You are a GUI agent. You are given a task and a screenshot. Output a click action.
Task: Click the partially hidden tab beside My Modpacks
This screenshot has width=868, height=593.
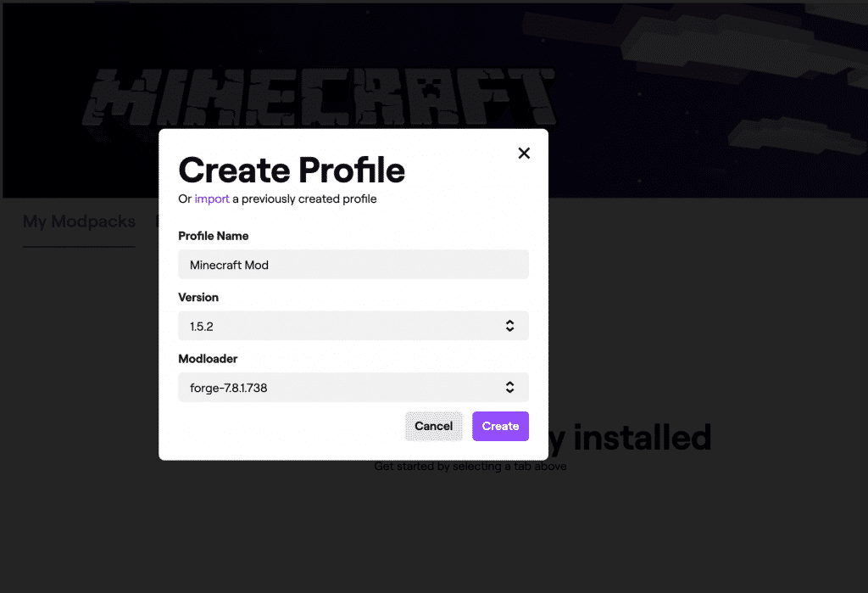click(x=157, y=222)
